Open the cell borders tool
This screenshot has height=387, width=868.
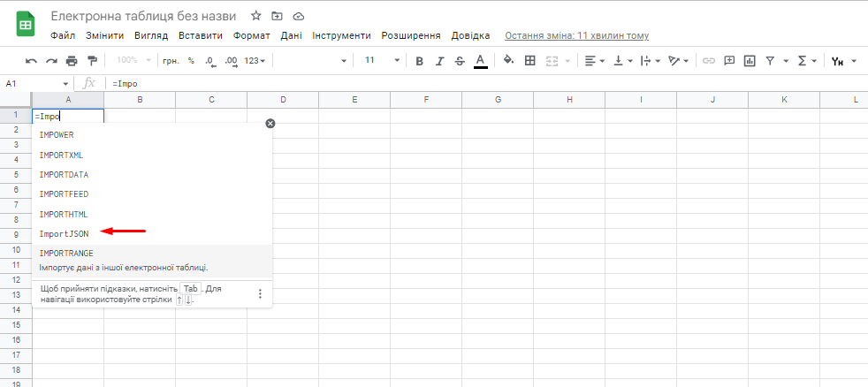[530, 61]
